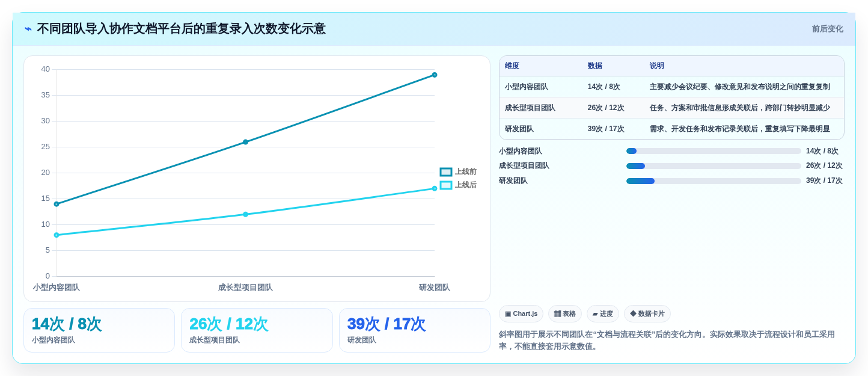
Task: Click the 39次 / 17次 table cell
Action: (606, 129)
